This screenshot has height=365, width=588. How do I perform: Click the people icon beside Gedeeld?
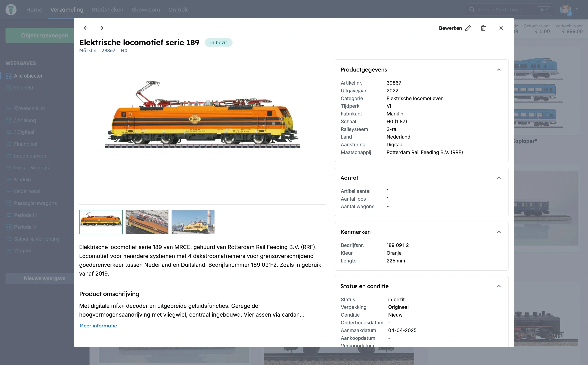click(x=8, y=88)
